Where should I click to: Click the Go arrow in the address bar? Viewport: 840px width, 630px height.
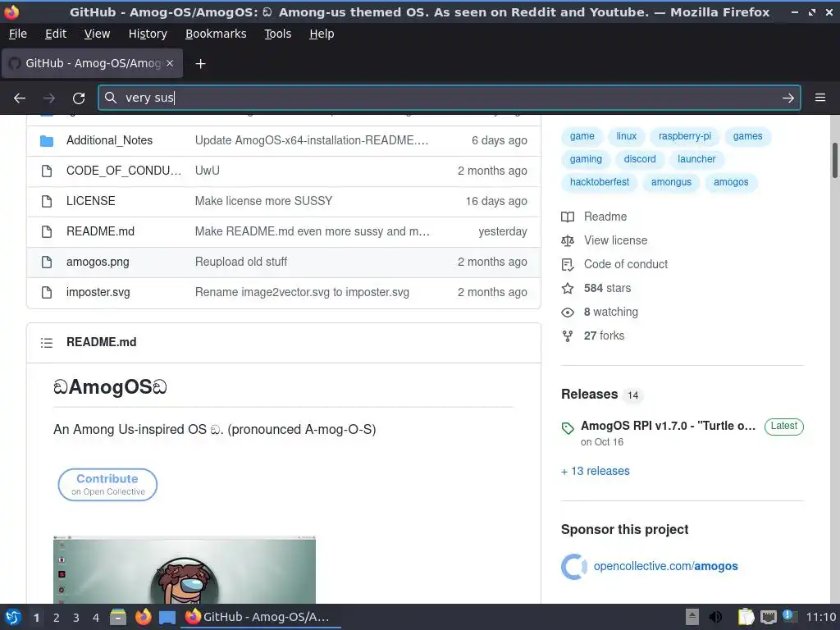click(788, 98)
